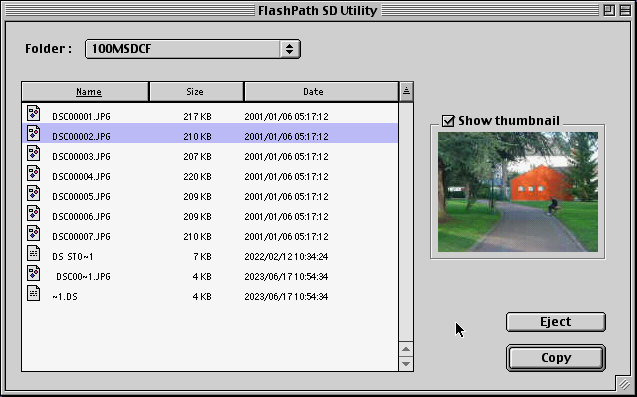This screenshot has height=397, width=637.
Task: Click the date of DSC00004.JPG row
Action: (286, 176)
